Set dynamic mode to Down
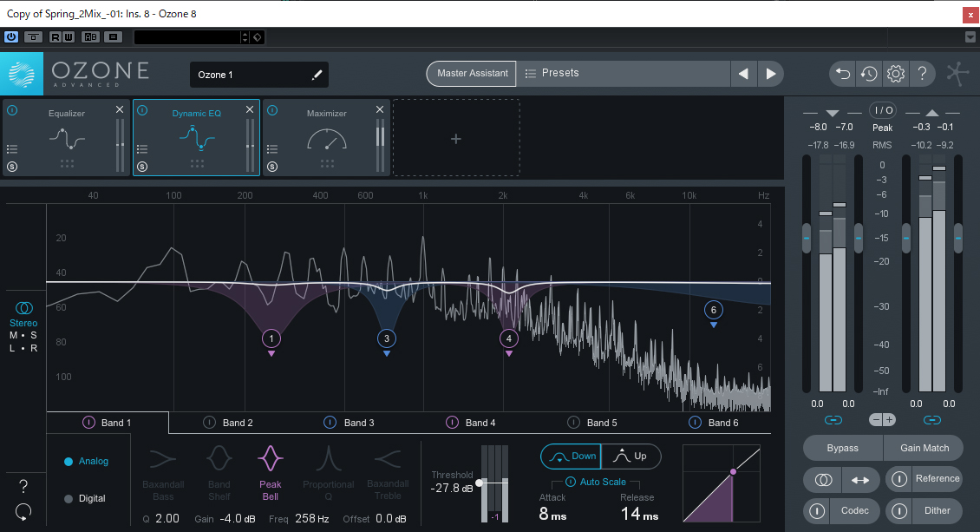The width and height of the screenshot is (980, 532). click(x=572, y=456)
